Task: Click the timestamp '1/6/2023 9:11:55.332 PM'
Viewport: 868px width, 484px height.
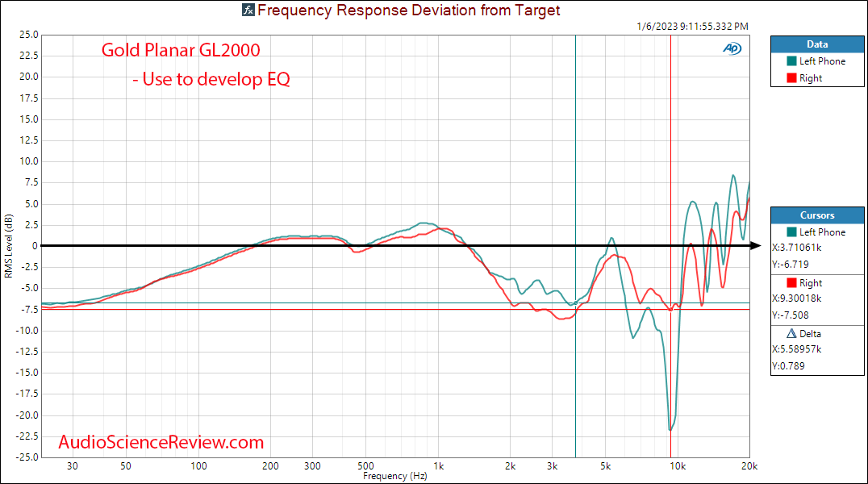Action: (x=692, y=26)
